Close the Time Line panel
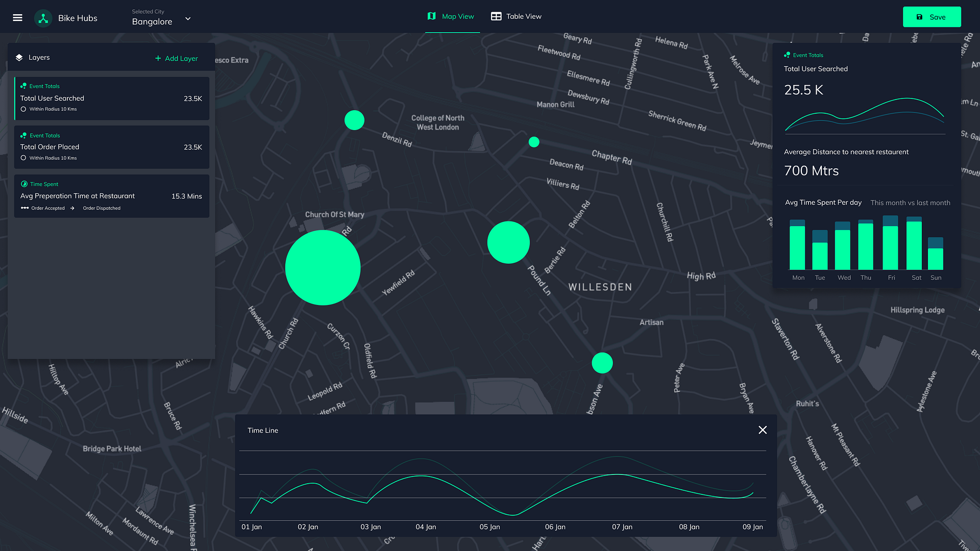 (x=763, y=430)
